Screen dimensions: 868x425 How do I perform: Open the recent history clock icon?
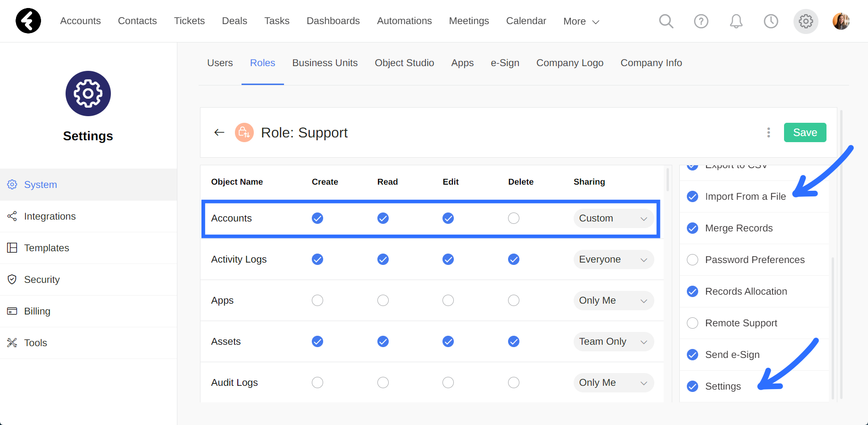[771, 21]
